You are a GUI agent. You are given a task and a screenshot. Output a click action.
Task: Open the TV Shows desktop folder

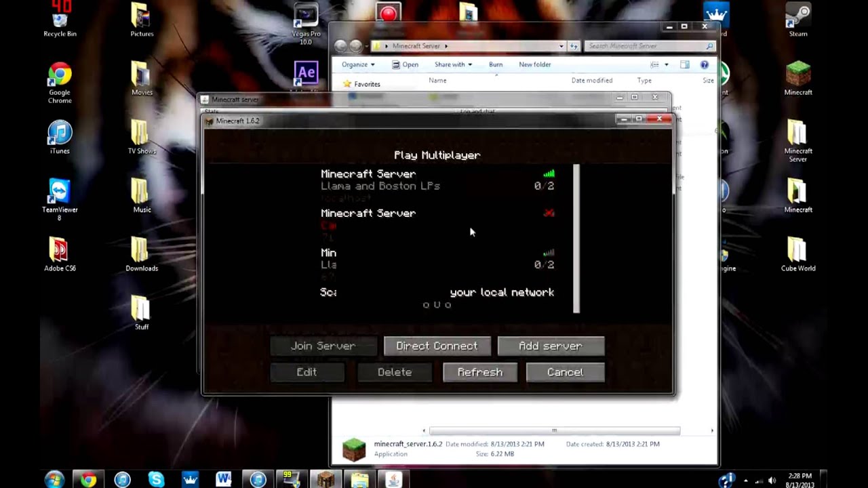(142, 138)
